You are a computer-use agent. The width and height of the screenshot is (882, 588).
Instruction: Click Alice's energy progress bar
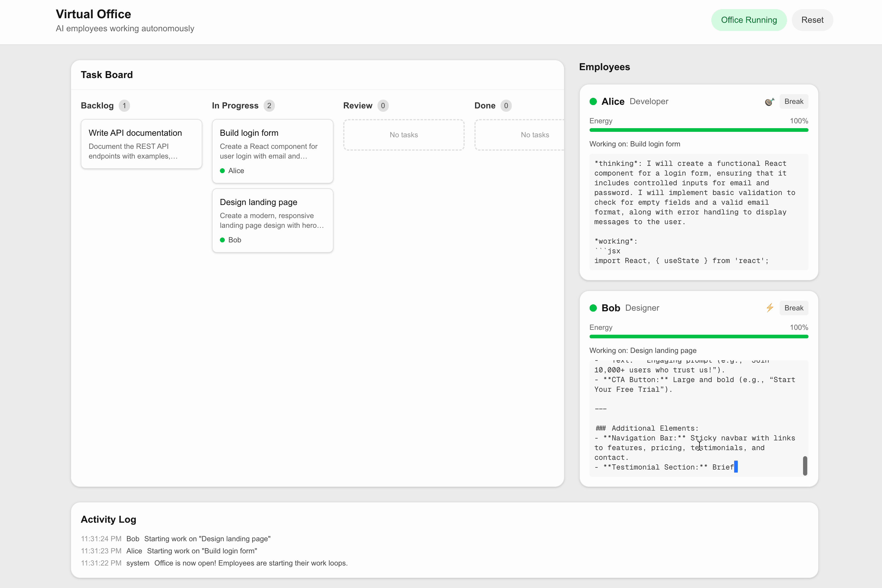click(x=699, y=130)
